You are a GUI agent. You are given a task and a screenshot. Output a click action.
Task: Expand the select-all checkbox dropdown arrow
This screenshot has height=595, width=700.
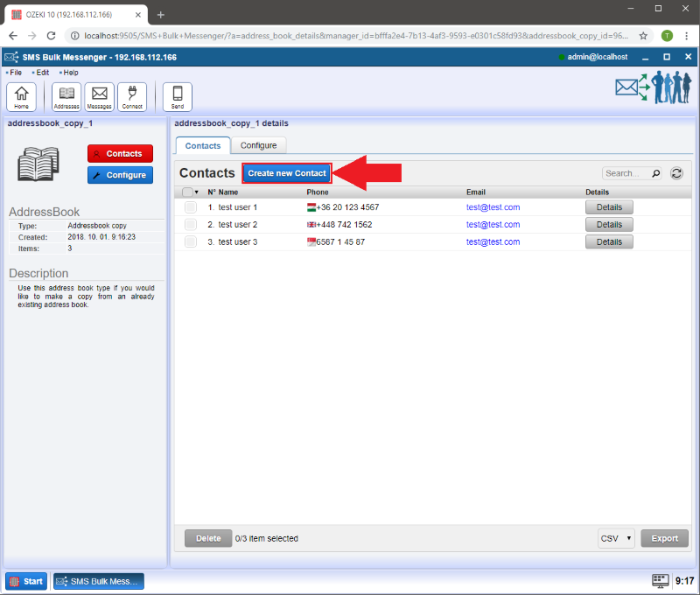pos(198,192)
